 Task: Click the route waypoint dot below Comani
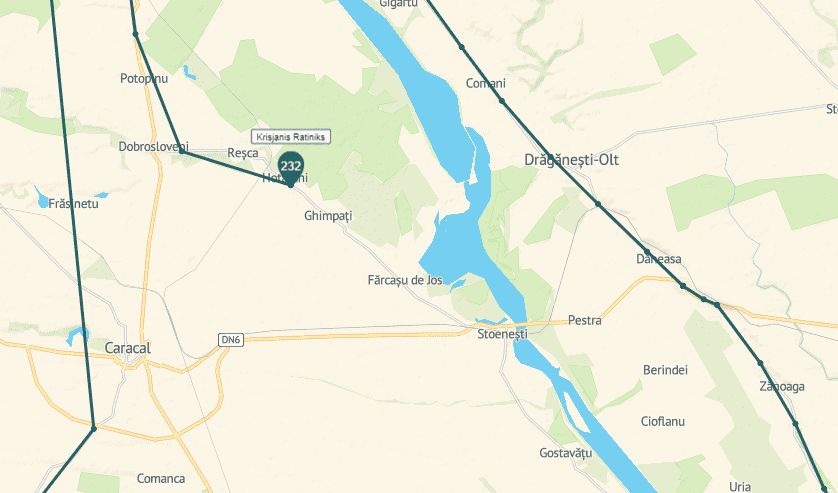502,100
